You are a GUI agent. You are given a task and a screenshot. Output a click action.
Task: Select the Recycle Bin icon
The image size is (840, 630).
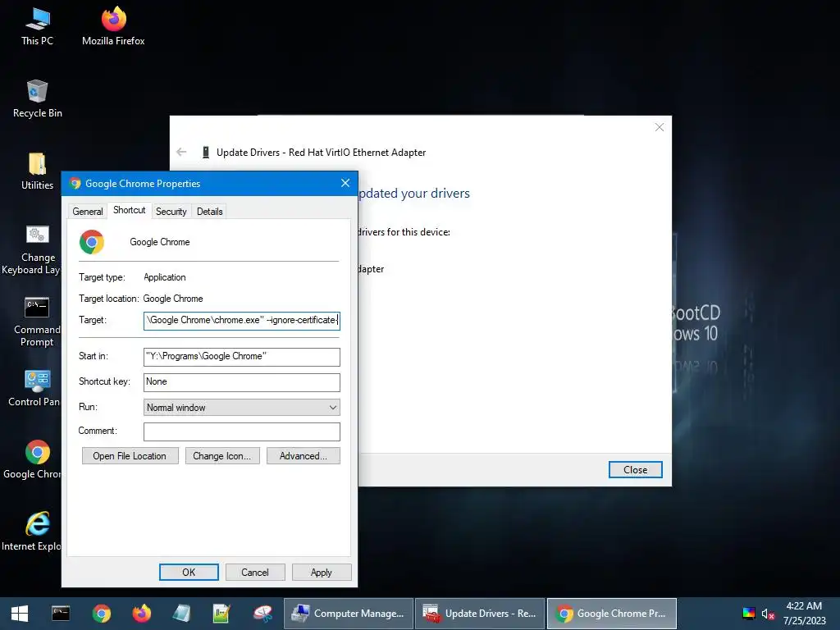click(x=37, y=99)
